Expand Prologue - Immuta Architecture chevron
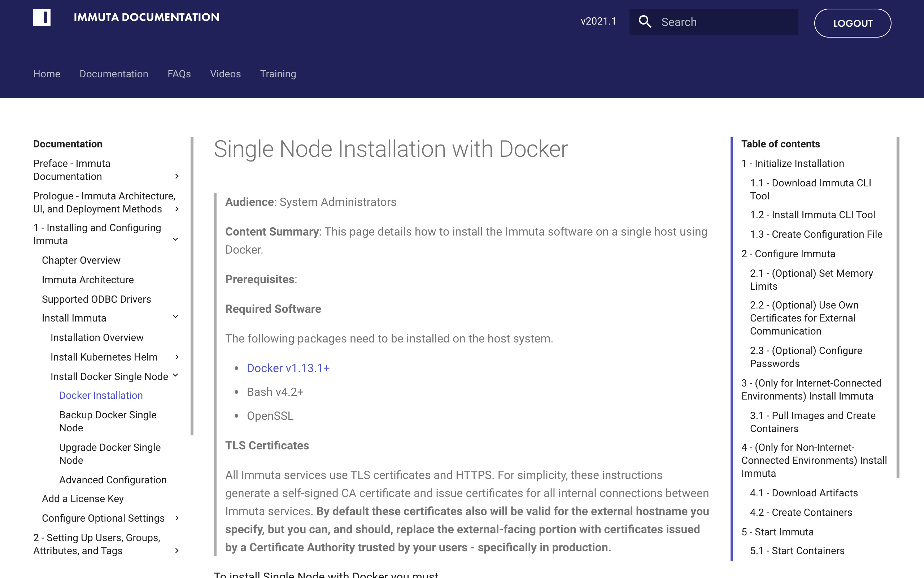The image size is (924, 578). coord(177,209)
